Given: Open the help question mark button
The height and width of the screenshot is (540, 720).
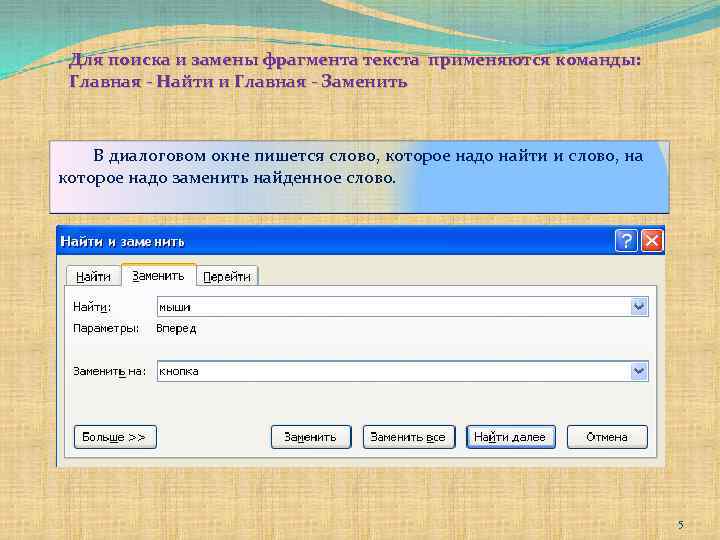Looking at the screenshot, I should (x=626, y=241).
